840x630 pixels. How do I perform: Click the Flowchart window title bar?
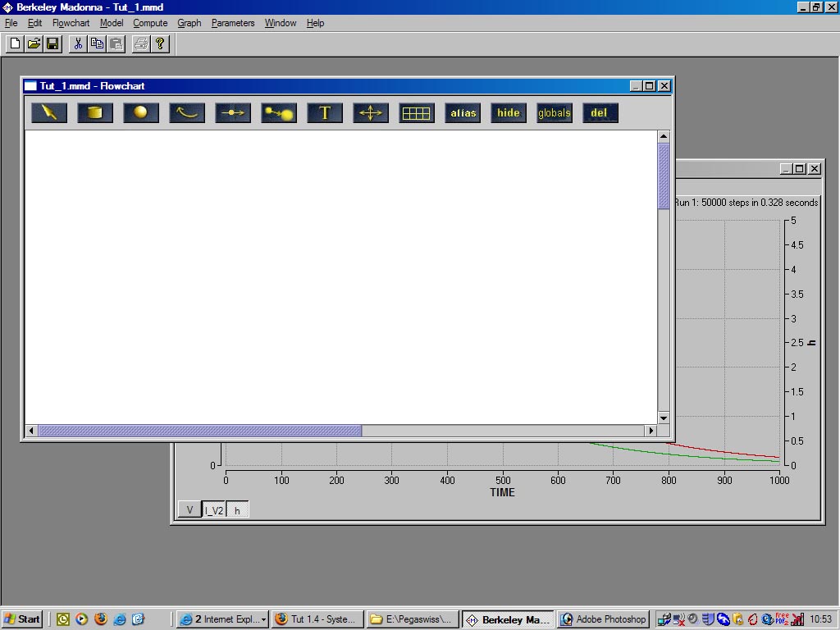pos(348,85)
